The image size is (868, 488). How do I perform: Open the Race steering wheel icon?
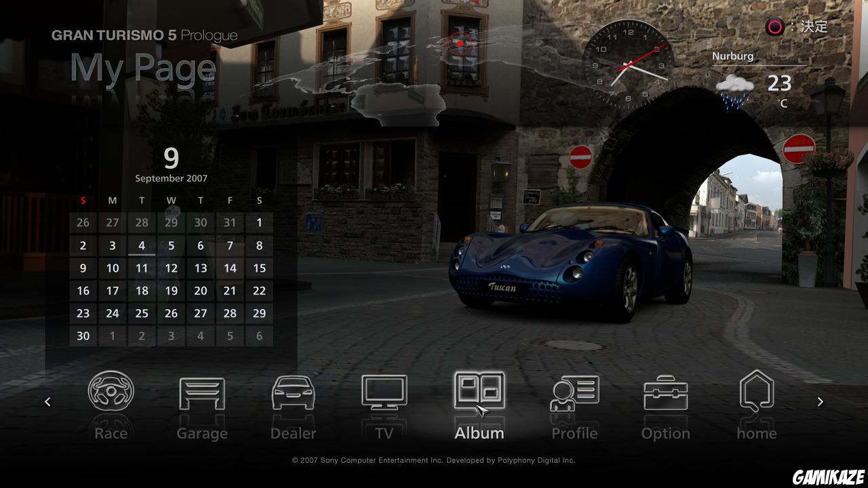tap(111, 392)
